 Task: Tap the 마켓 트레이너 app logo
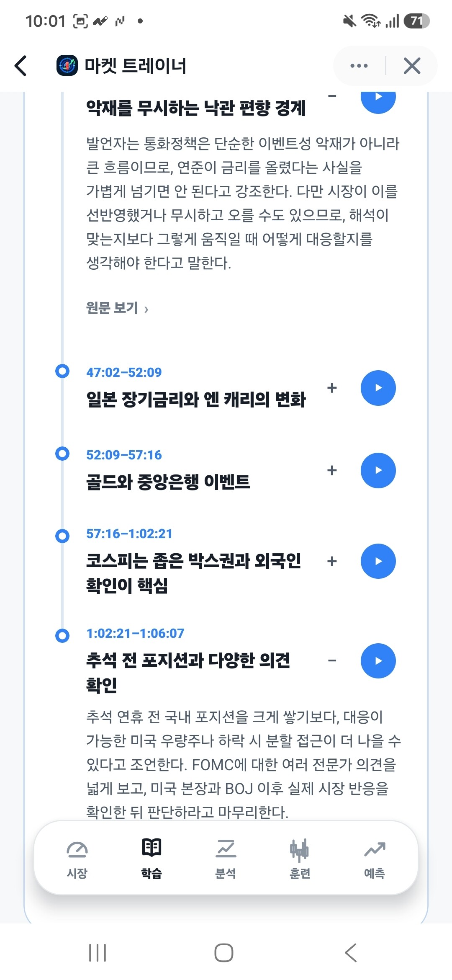coord(67,66)
